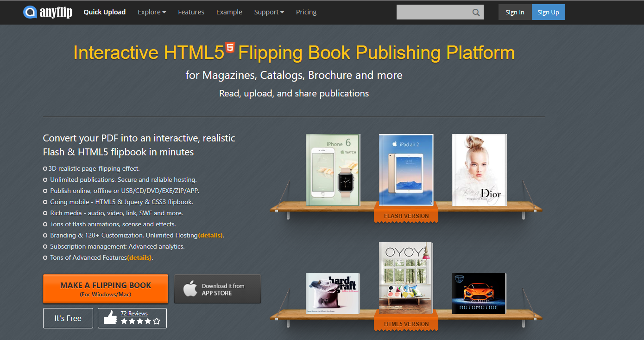Open the Dior flipbook cover
This screenshot has height=340, width=644.
(x=480, y=170)
